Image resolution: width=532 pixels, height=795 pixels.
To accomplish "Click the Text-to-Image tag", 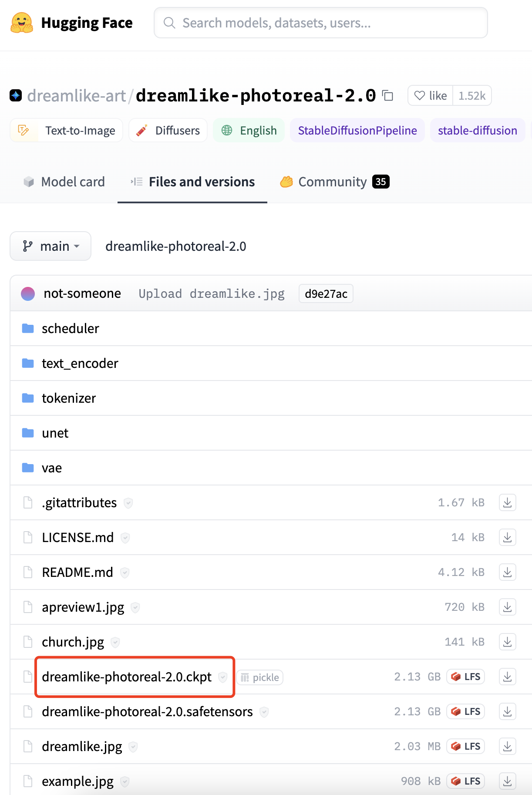I will click(66, 130).
